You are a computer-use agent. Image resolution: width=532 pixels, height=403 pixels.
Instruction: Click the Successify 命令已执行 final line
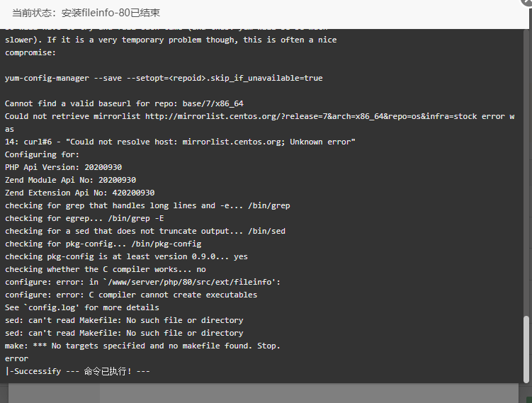tap(77, 371)
